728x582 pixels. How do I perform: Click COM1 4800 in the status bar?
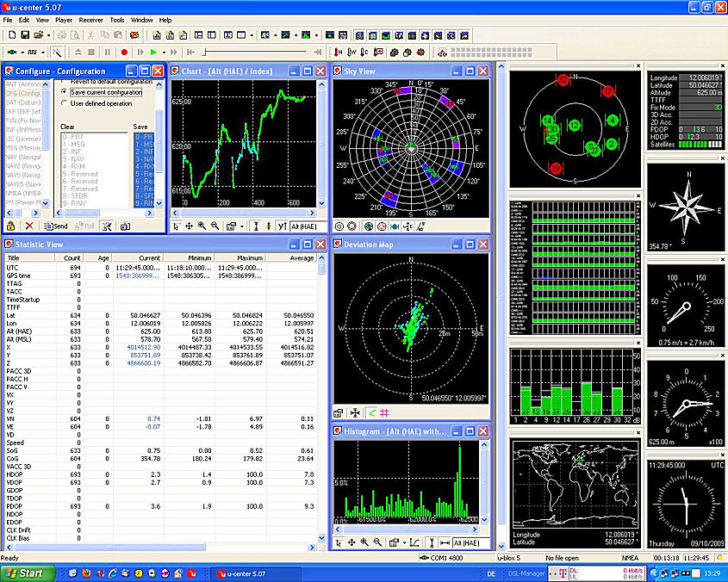pos(441,558)
